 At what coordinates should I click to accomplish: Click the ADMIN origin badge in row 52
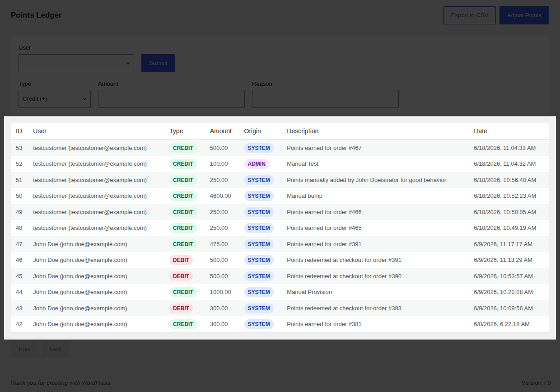tap(257, 164)
